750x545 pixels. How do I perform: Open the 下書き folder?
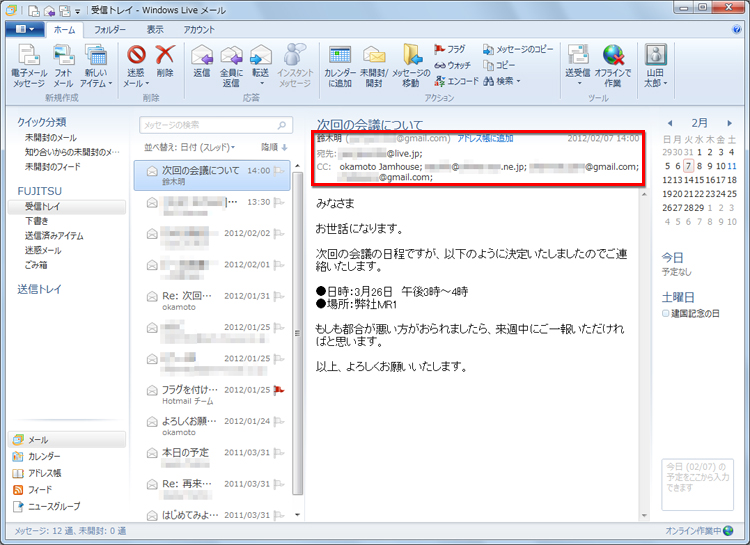pyautogui.click(x=37, y=221)
